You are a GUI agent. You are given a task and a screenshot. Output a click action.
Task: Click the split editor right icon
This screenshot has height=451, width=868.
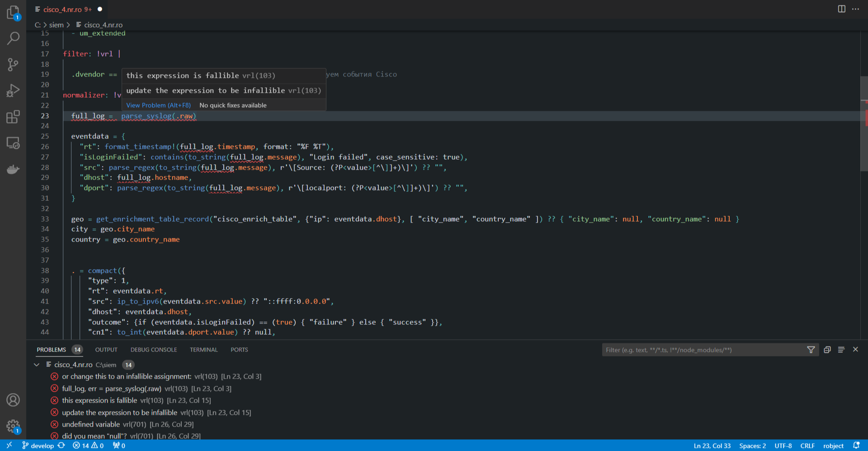[841, 9]
